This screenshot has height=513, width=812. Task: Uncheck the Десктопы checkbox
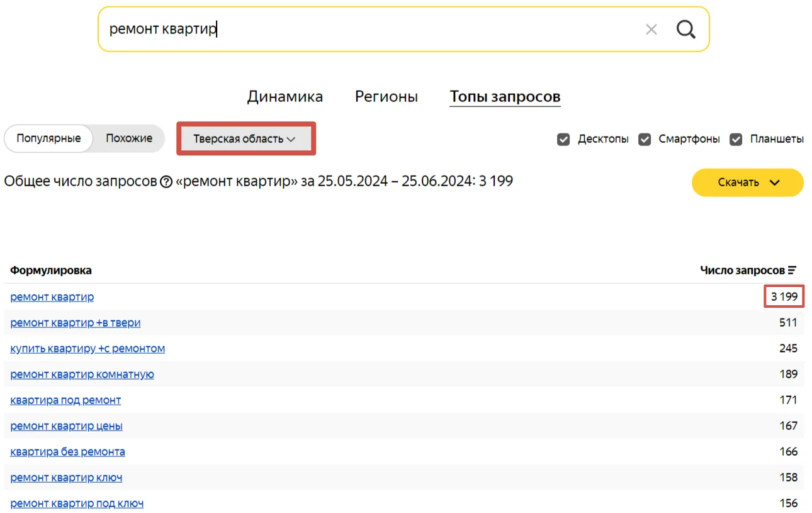(563, 139)
